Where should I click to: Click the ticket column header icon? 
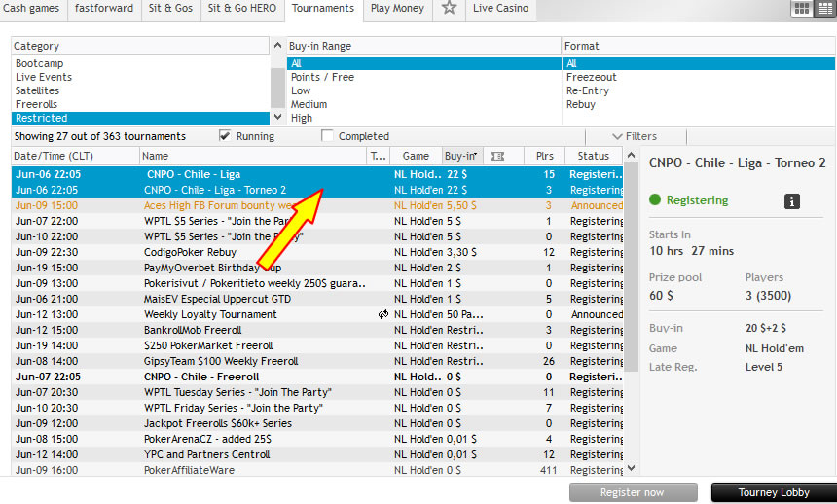(x=497, y=156)
